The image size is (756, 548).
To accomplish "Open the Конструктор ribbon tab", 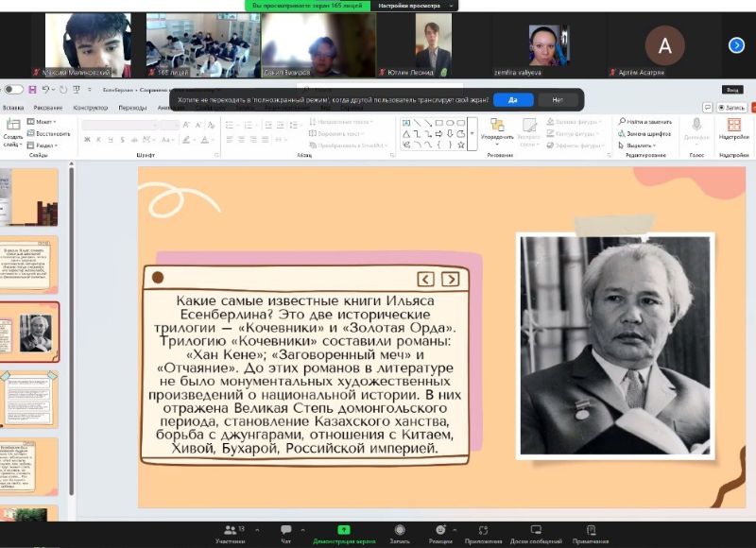I will click(x=91, y=108).
